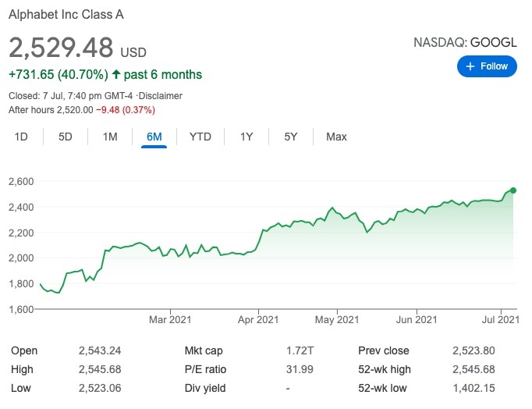Viewport: 532px width, 409px height.
Task: Click the green up arrow icon
Action: [x=116, y=74]
